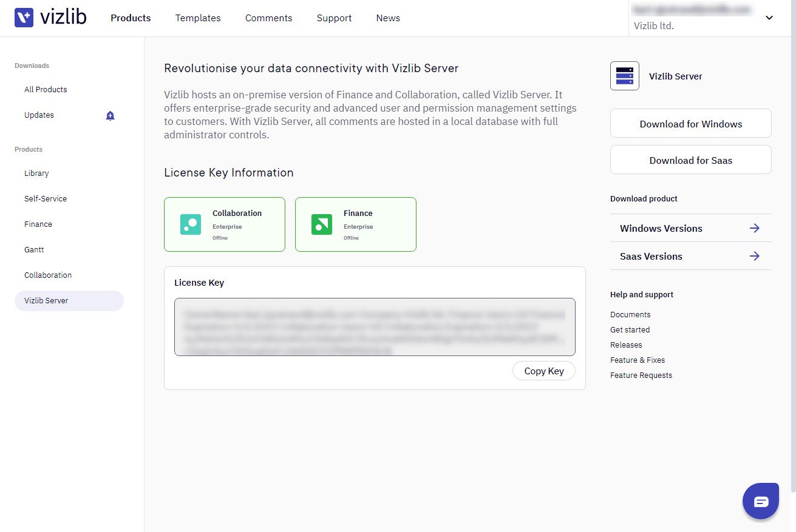Select Vizlib Server in the sidebar
796x532 pixels.
tap(69, 301)
